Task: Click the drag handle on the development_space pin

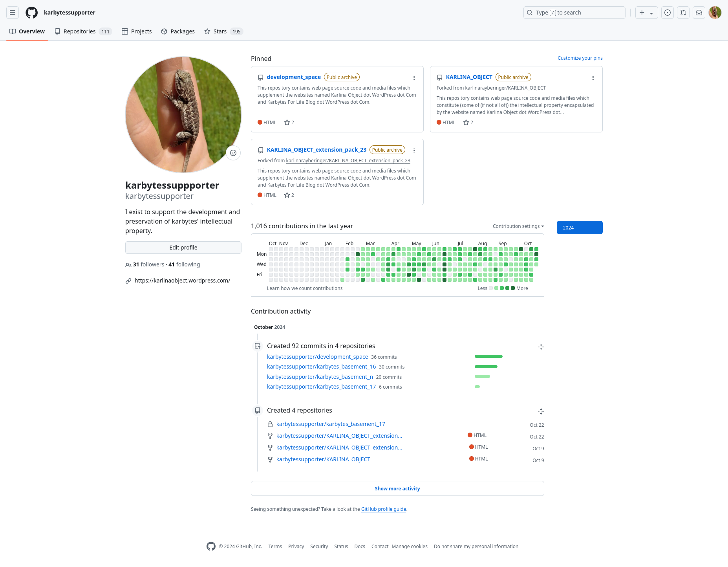Action: (x=414, y=78)
